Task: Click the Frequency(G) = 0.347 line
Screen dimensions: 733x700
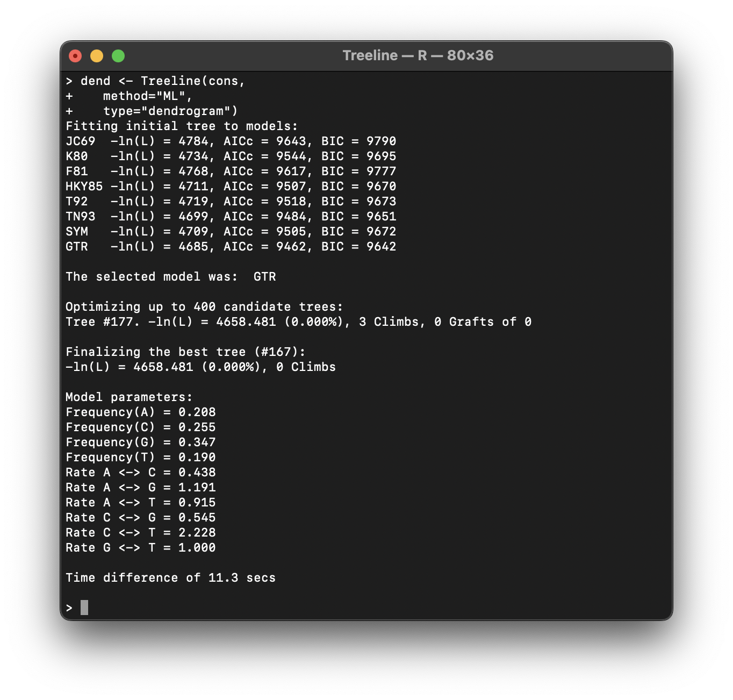Action: click(140, 442)
